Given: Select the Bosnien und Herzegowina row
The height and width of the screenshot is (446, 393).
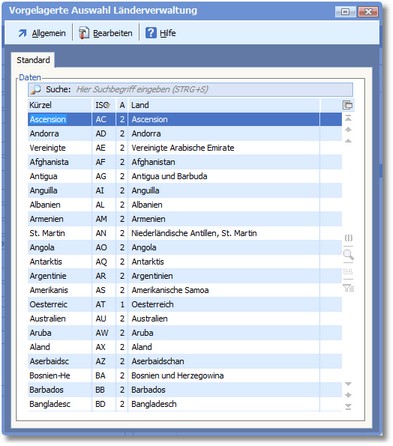Looking at the screenshot, I should (185, 376).
